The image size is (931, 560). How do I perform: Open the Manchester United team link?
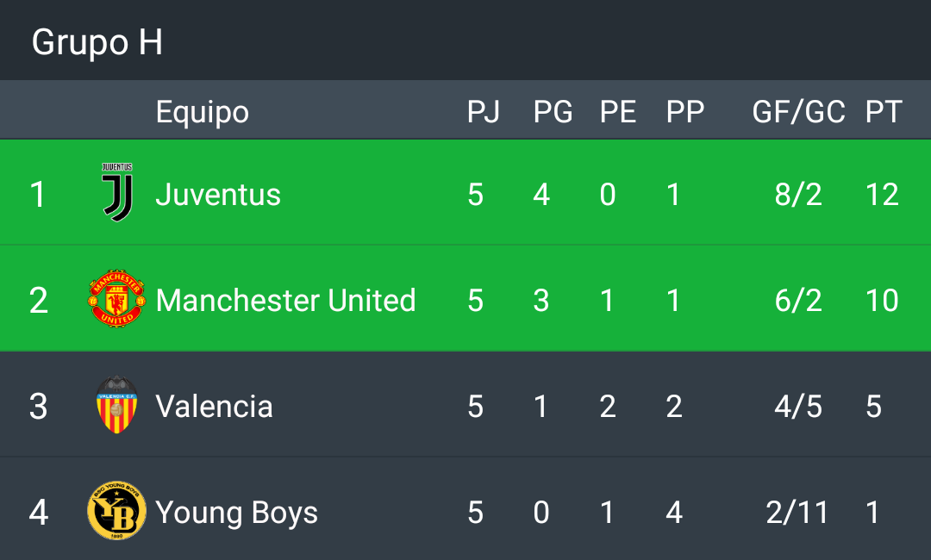point(285,301)
